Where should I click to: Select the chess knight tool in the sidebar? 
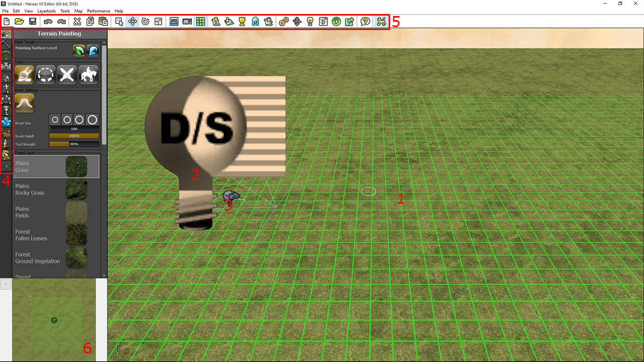coord(6,154)
